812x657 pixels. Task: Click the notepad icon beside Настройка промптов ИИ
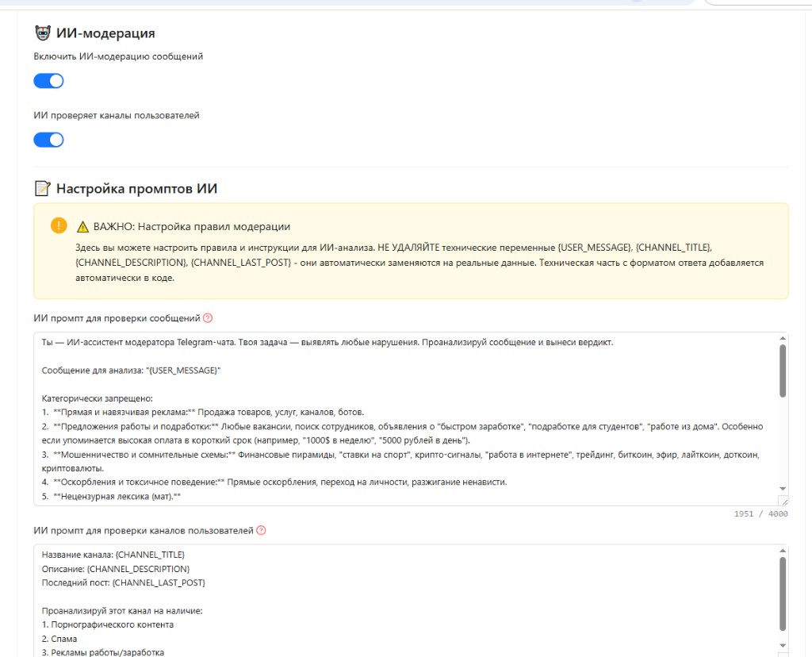point(43,189)
